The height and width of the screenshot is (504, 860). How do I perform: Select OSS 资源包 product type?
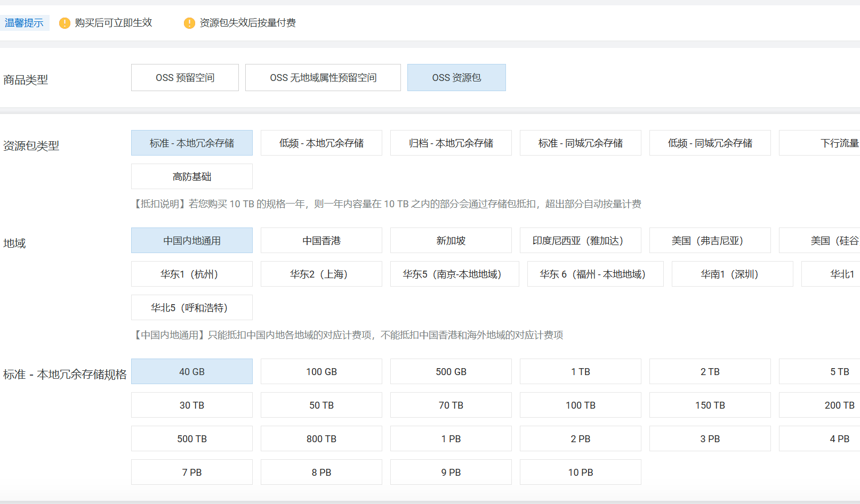(456, 78)
